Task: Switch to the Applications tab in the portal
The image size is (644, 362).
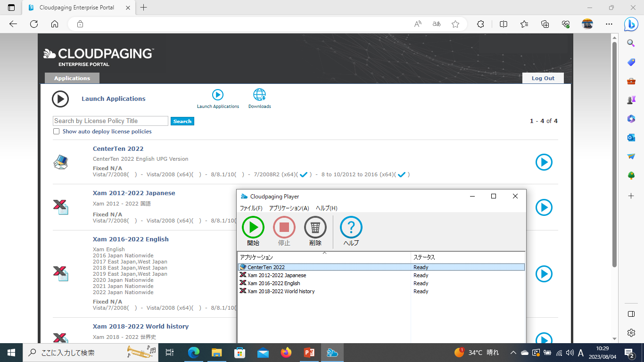Action: (x=72, y=78)
